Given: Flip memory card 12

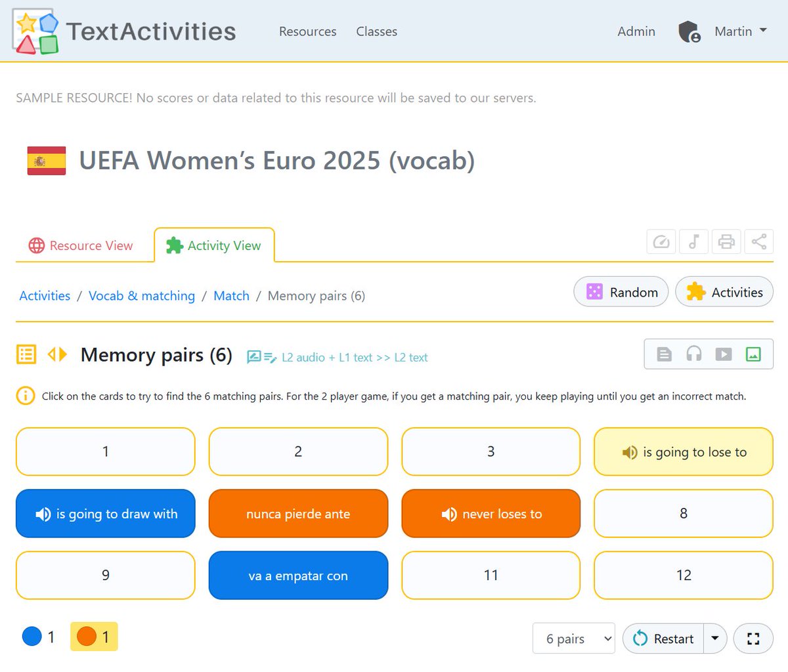Looking at the screenshot, I should pyautogui.click(x=684, y=576).
